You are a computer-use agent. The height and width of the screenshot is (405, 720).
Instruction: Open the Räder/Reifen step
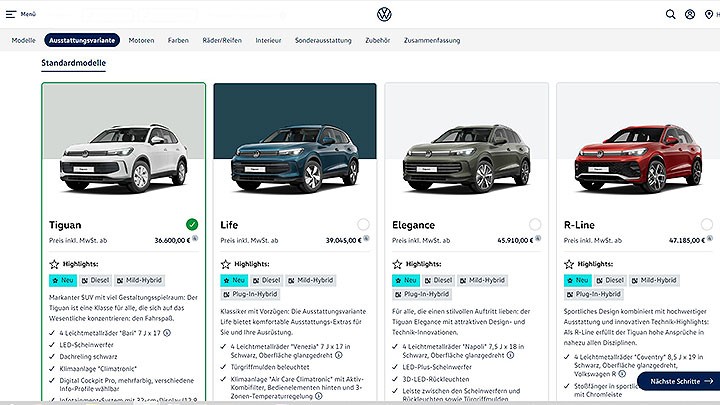coord(222,40)
